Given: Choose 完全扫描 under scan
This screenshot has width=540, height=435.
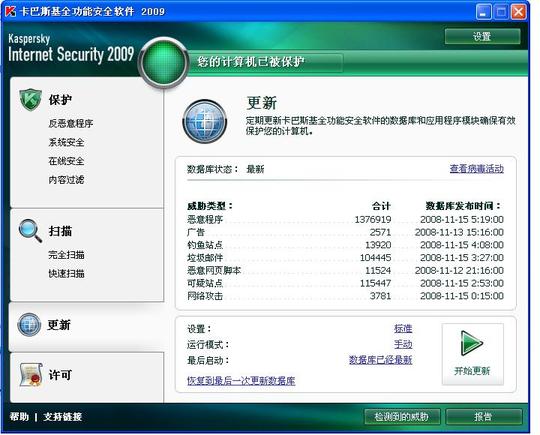Looking at the screenshot, I should 66,255.
